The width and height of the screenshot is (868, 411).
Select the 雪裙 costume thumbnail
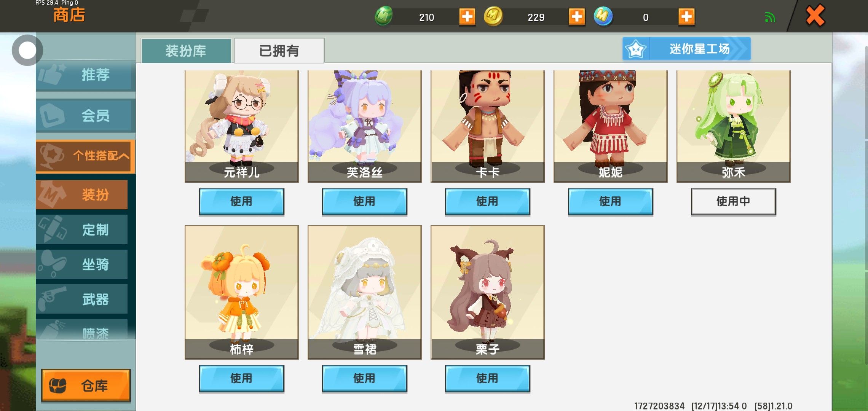click(x=364, y=292)
